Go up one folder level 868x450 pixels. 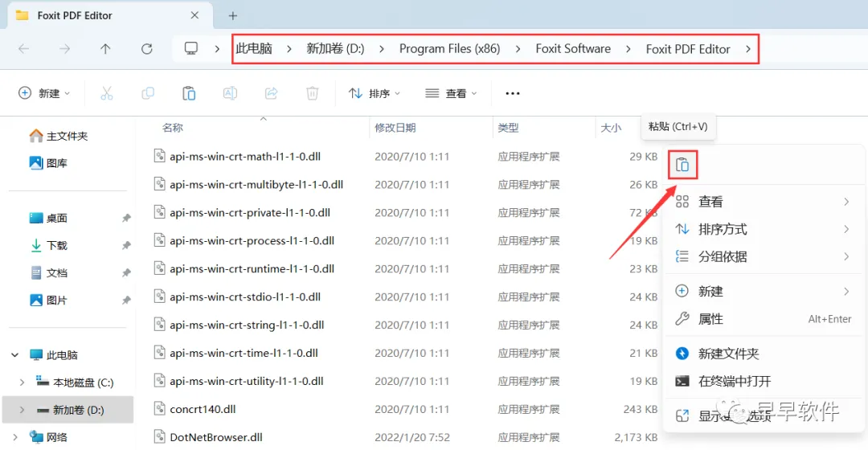point(105,49)
